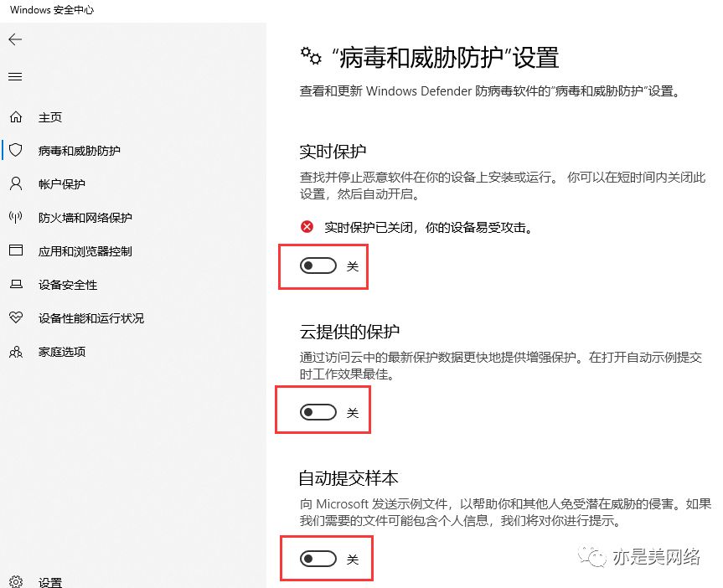Open 设备性能和运行状况 page
The height and width of the screenshot is (588, 723).
91,318
